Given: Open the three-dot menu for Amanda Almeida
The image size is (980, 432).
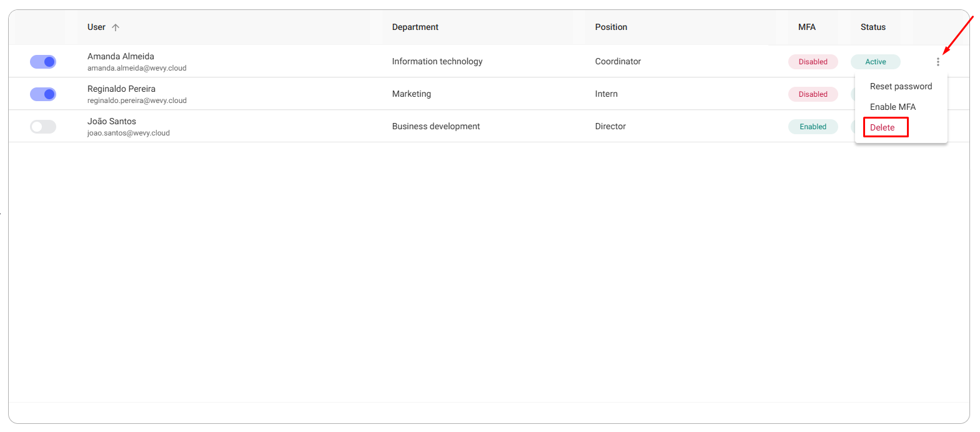Looking at the screenshot, I should tap(938, 62).
